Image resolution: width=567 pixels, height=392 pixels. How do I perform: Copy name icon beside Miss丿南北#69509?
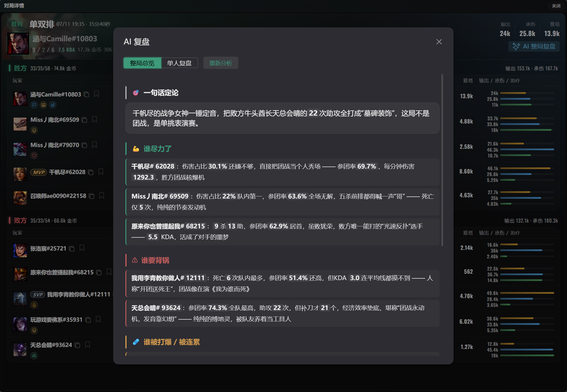[84, 120]
